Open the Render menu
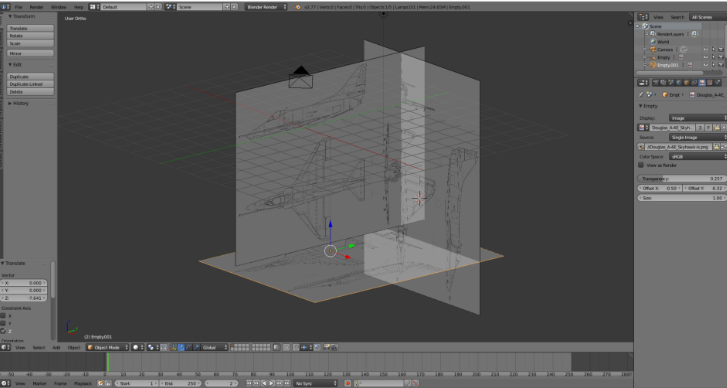This screenshot has width=727, height=388. coord(37,7)
